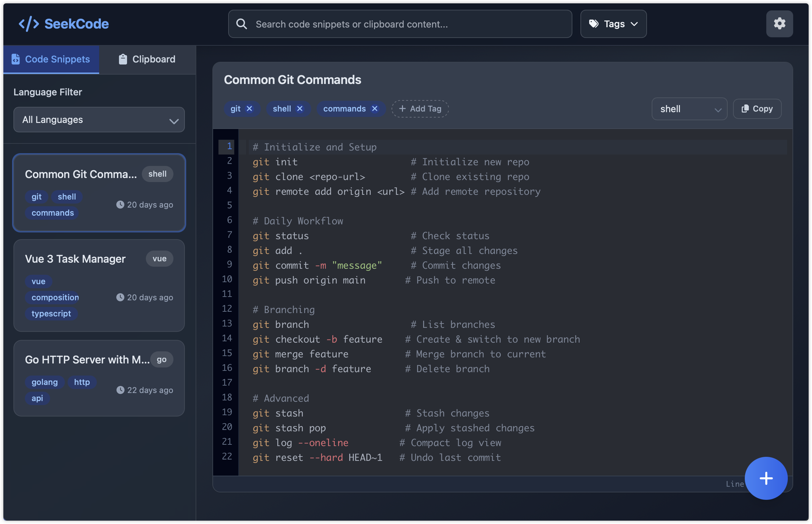Open settings via the gear icon

point(779,24)
